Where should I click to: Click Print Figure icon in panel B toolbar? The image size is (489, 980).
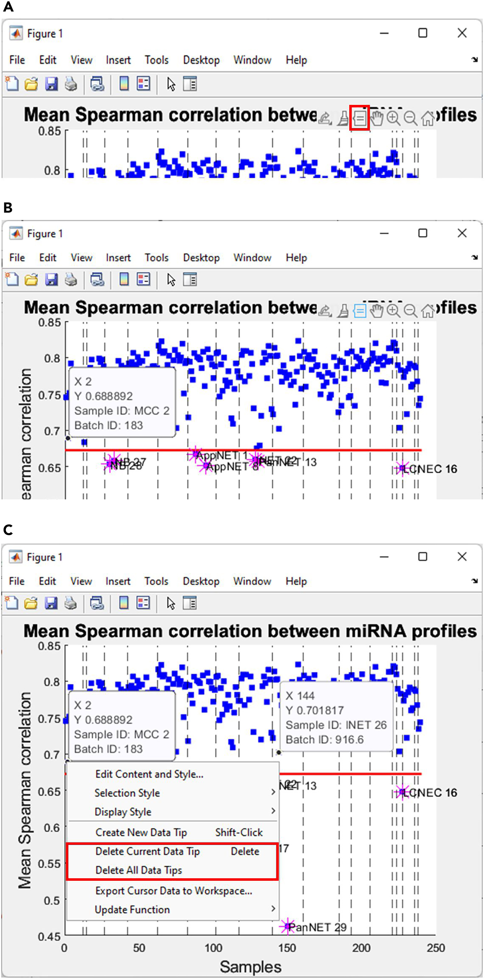coord(71,280)
